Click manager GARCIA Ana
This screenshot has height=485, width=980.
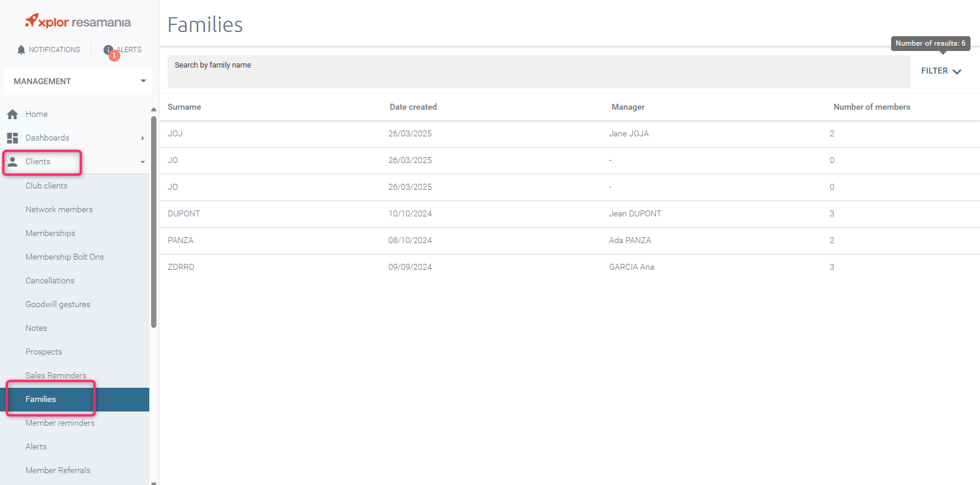632,267
